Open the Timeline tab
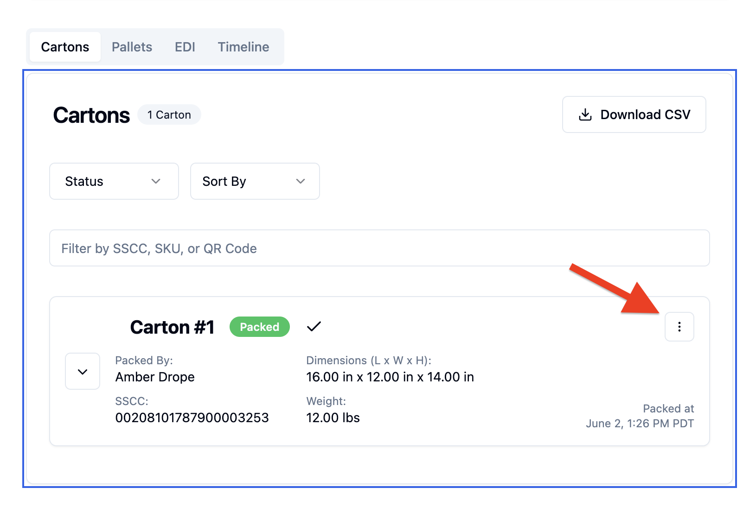The height and width of the screenshot is (532, 756). point(243,47)
